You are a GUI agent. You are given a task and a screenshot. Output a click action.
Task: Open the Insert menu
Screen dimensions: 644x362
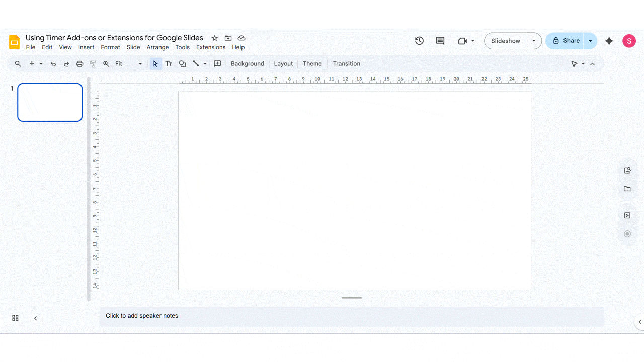click(86, 47)
